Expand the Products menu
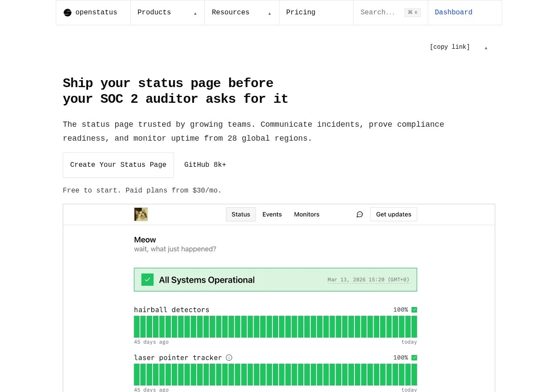This screenshot has height=392, width=558. (x=167, y=13)
